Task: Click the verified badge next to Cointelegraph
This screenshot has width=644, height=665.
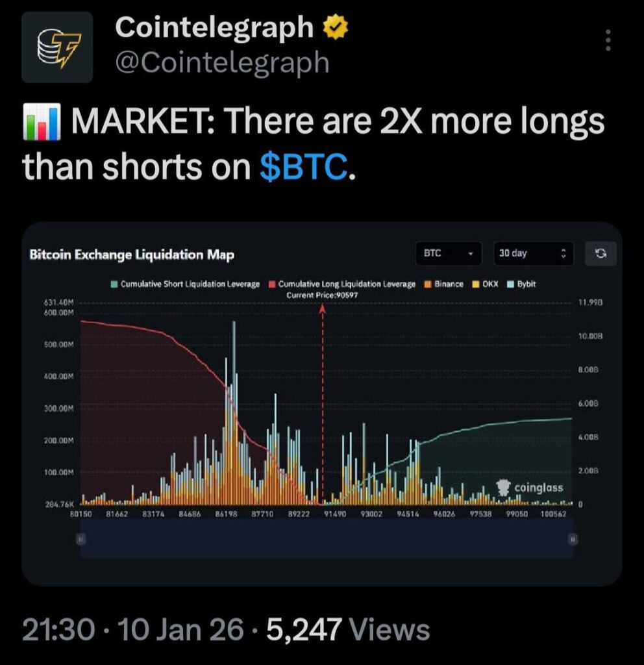Action: (x=334, y=27)
